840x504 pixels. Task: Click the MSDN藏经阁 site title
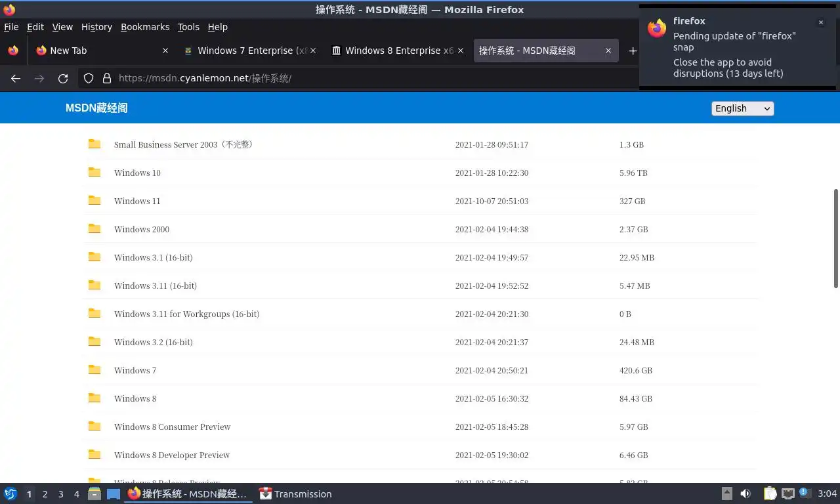coord(96,108)
